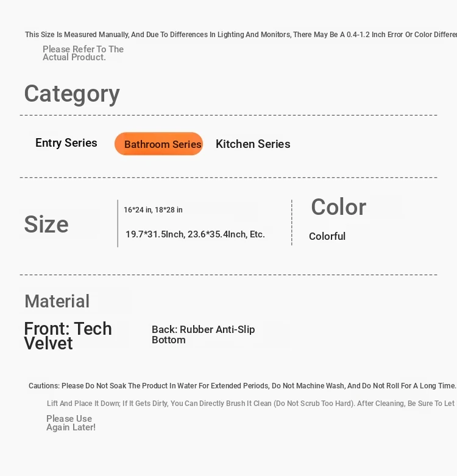Click the solid vertical line beside Size
Image resolution: width=457 pixels, height=476 pixels.
coord(118,223)
